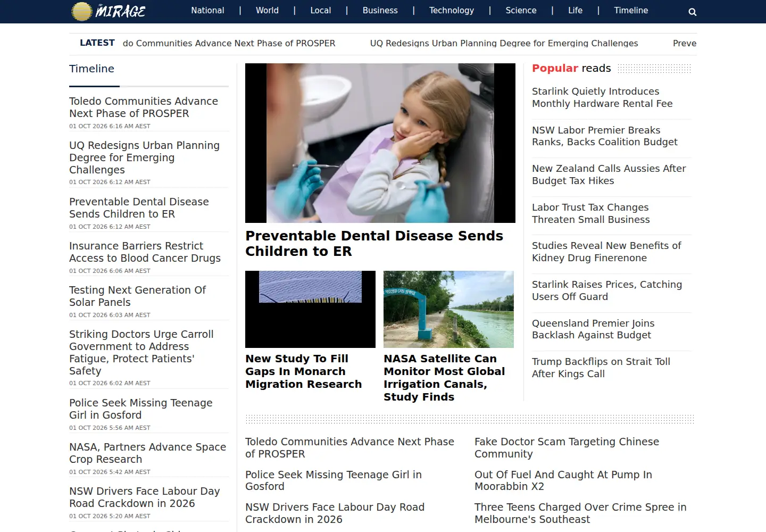Open the Business section
Viewport: 766px width, 532px height.
380,10
